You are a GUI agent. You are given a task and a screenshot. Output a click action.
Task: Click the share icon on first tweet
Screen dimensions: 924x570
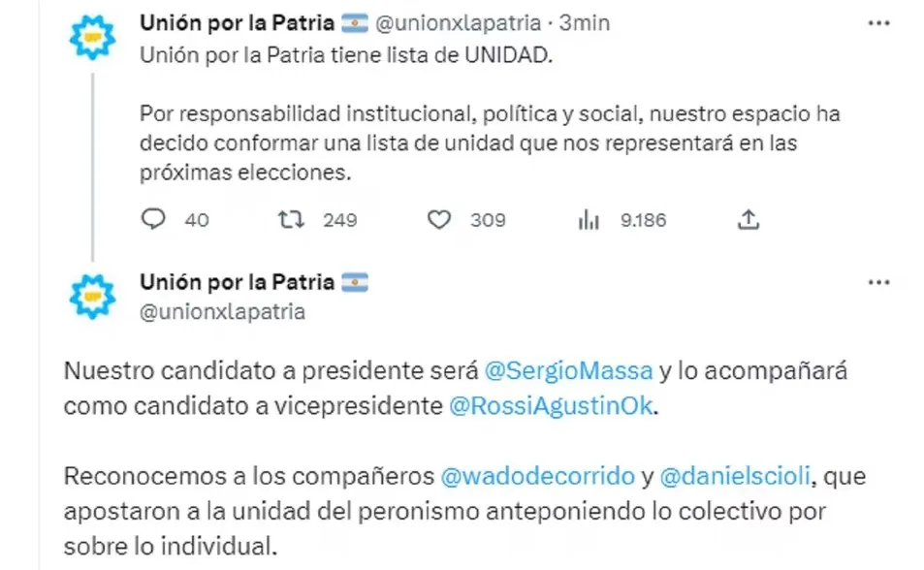click(x=747, y=220)
